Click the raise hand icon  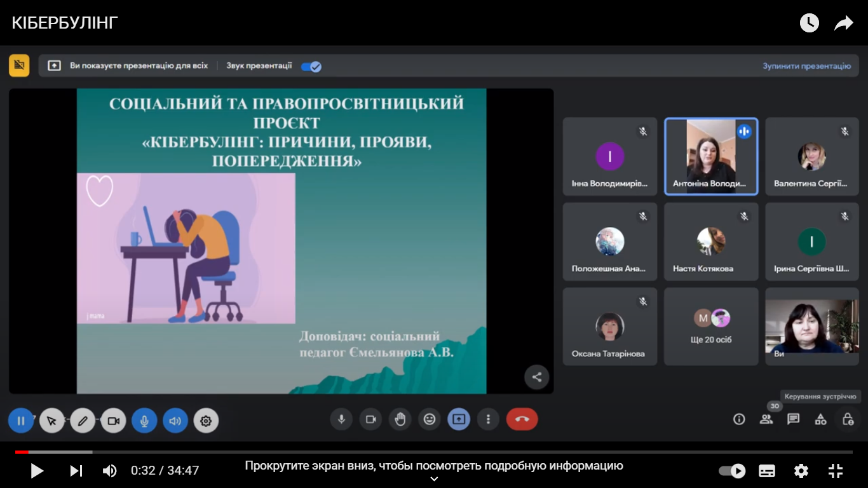click(x=400, y=419)
